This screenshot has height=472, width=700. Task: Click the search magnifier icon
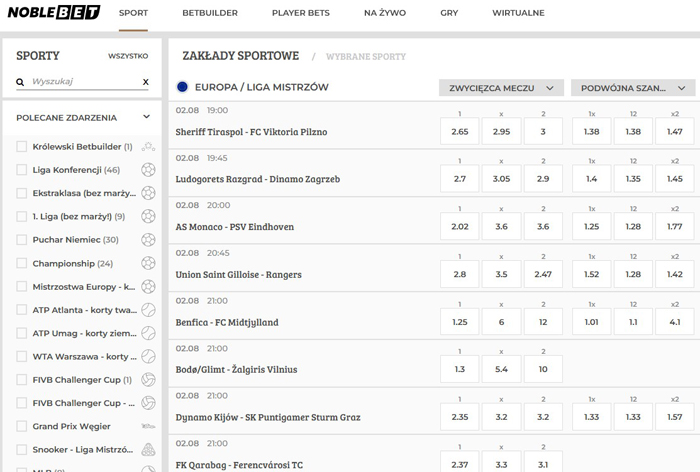coord(21,82)
